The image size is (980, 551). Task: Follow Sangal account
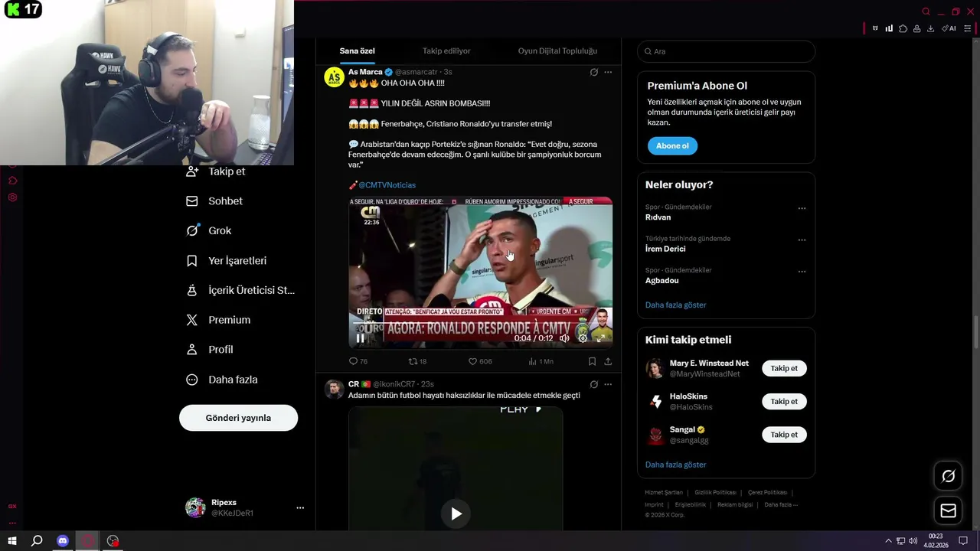coord(784,435)
